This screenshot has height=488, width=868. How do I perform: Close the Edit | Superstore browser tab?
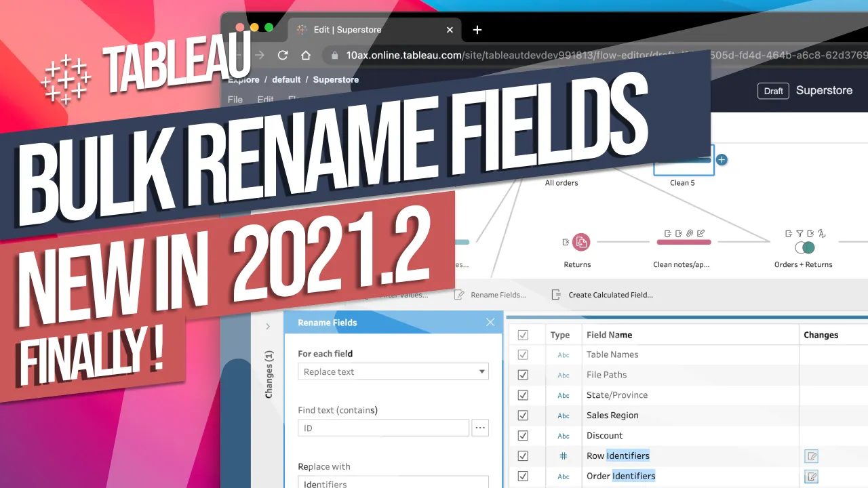coord(450,30)
